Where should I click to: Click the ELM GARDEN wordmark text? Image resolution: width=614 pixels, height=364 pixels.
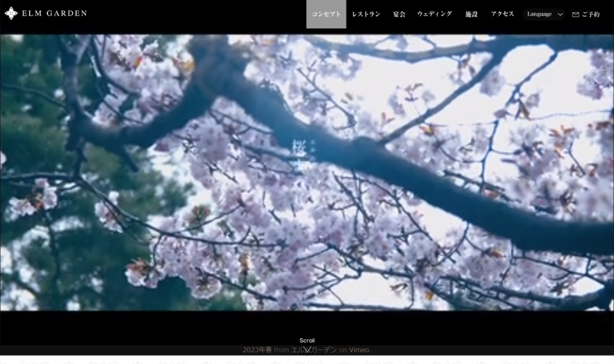(x=54, y=13)
